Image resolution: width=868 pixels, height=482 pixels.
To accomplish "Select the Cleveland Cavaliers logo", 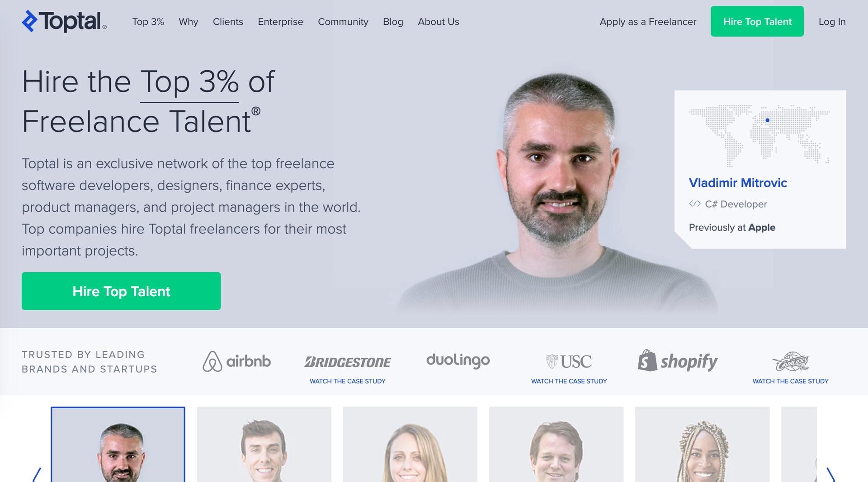I will click(790, 362).
